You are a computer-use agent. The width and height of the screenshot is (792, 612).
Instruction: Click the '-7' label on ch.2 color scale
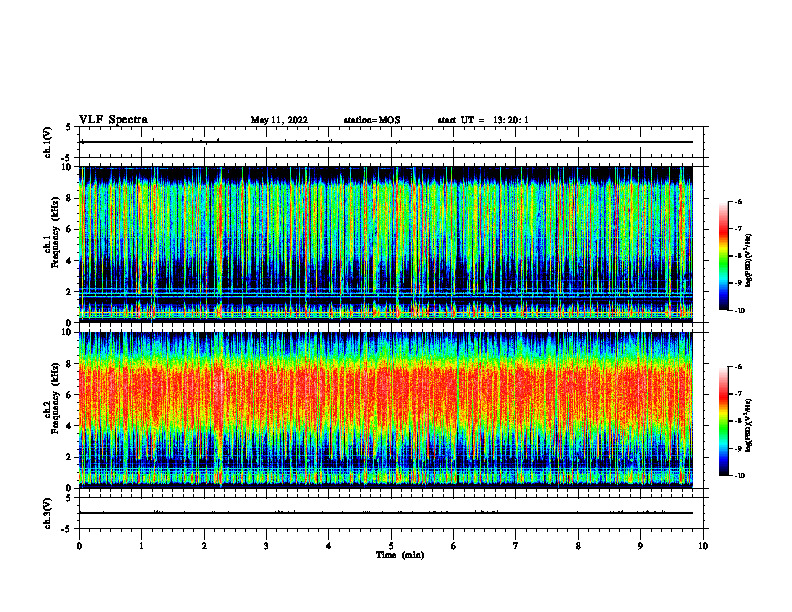738,394
